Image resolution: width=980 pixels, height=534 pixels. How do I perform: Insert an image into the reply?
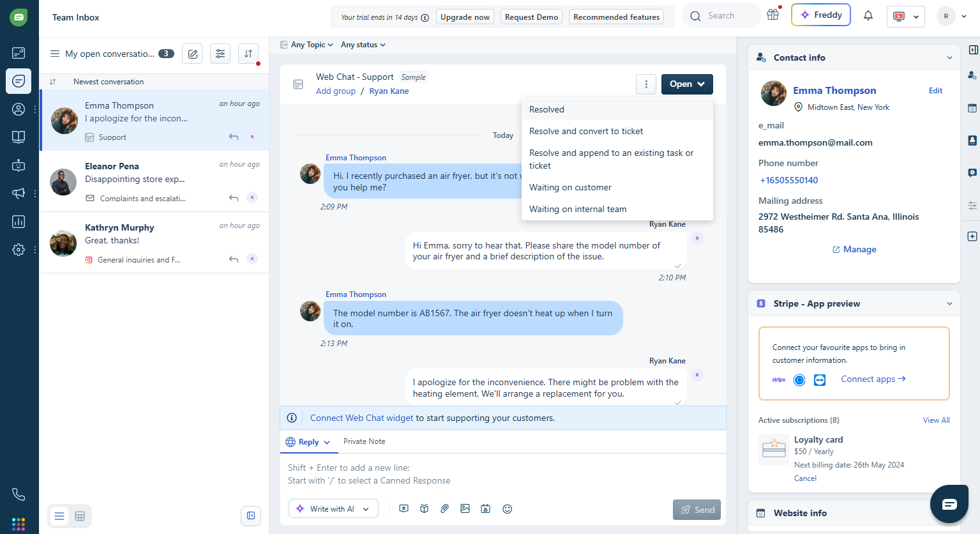pyautogui.click(x=465, y=508)
